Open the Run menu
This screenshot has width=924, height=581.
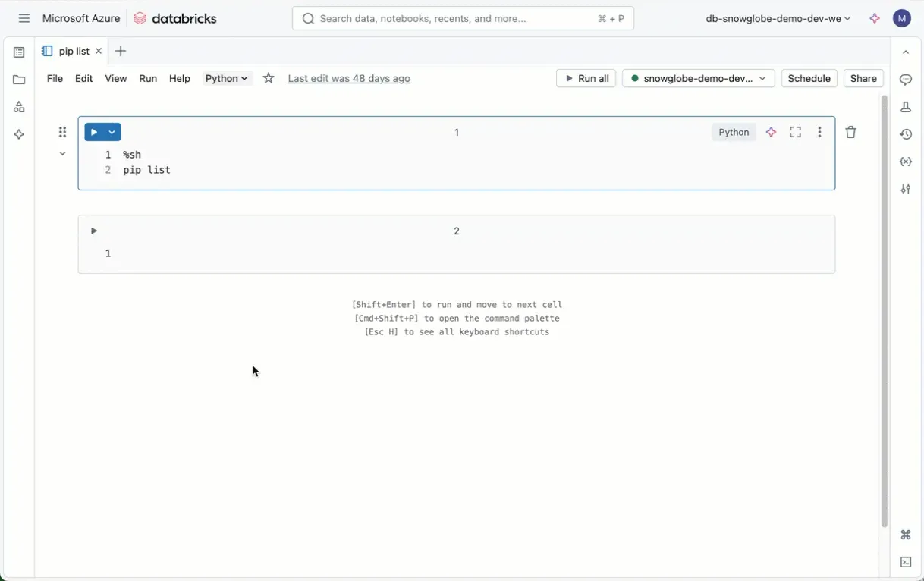[x=148, y=78]
